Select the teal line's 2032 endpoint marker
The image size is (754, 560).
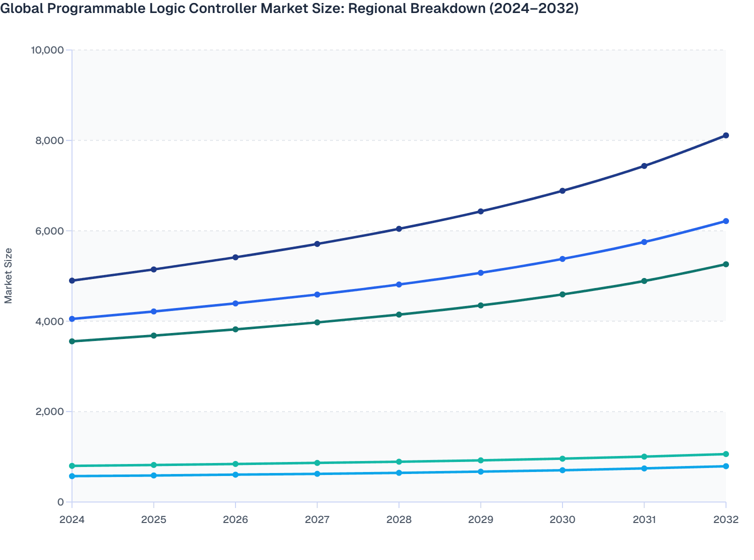click(725, 454)
